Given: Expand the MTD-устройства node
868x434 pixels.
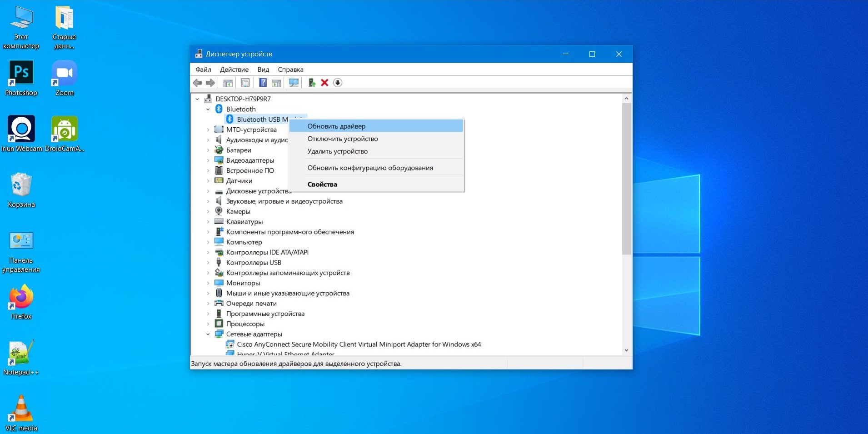Looking at the screenshot, I should coord(208,130).
